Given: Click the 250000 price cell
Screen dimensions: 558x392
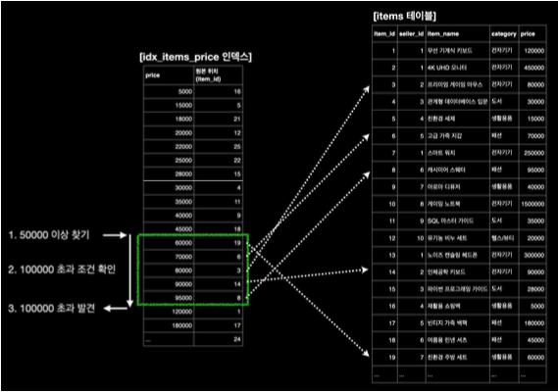Looking at the screenshot, I should click(x=533, y=153).
